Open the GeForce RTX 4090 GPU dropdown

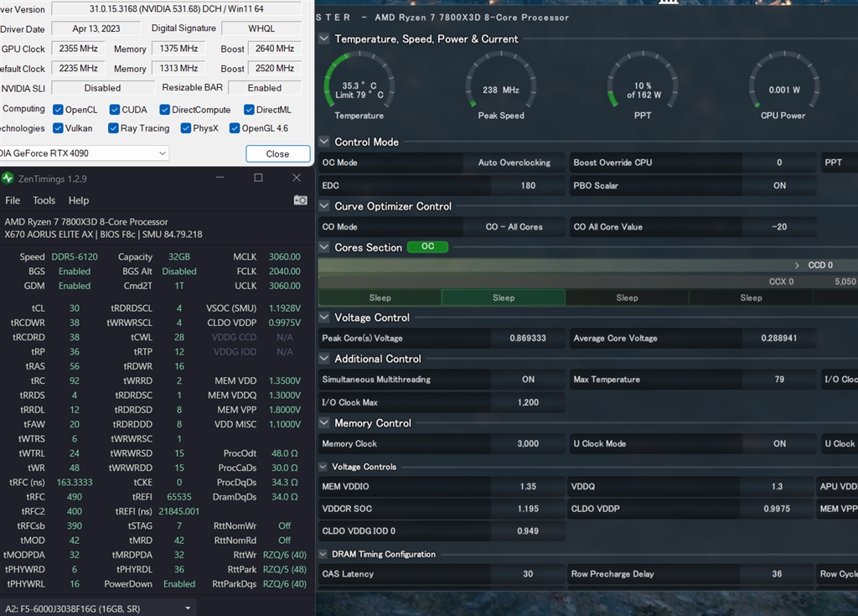point(84,153)
